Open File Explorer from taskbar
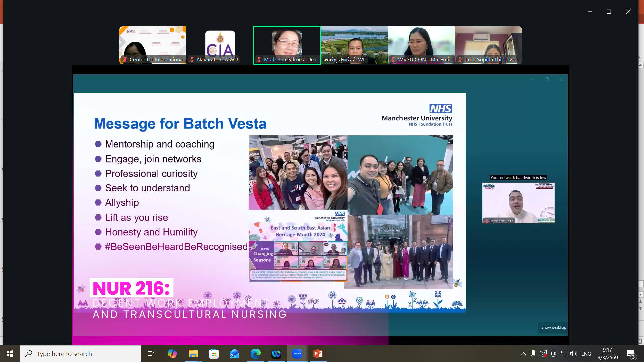 pos(193,354)
